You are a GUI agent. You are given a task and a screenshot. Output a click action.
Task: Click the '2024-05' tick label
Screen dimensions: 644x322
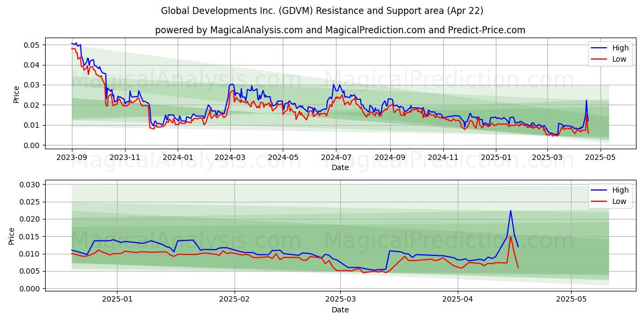(x=283, y=157)
